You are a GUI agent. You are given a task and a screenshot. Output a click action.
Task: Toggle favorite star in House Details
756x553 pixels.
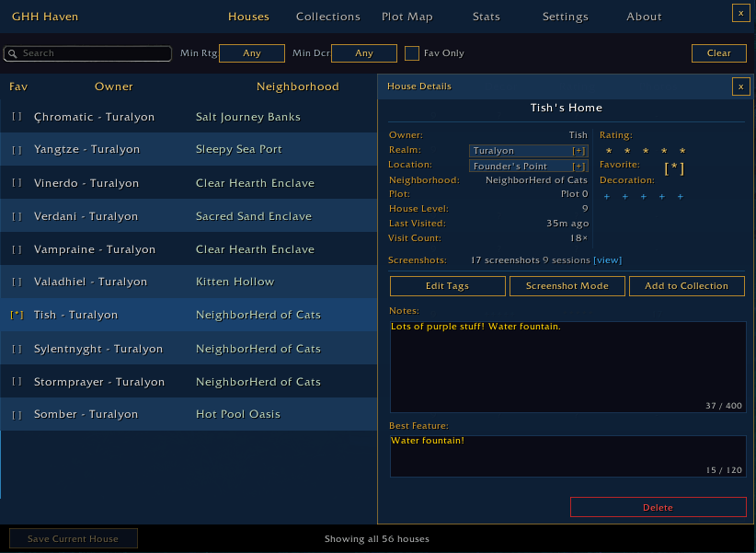click(x=674, y=168)
